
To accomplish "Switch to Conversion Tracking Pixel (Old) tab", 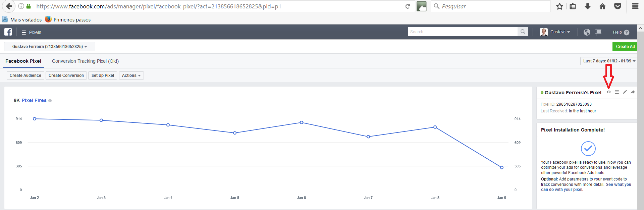I will (85, 61).
